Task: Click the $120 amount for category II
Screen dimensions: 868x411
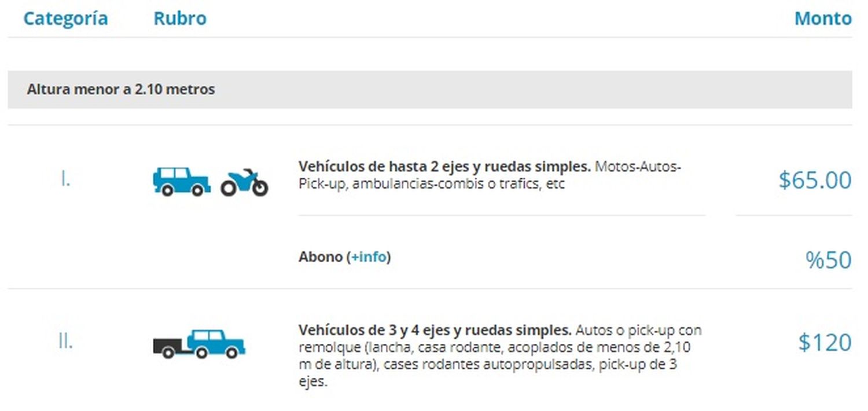Action: (825, 342)
